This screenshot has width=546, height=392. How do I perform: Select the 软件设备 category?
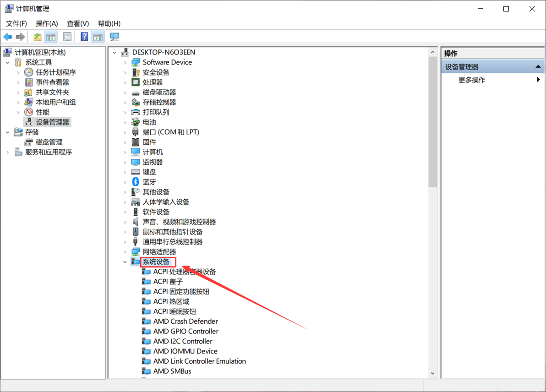click(x=156, y=212)
